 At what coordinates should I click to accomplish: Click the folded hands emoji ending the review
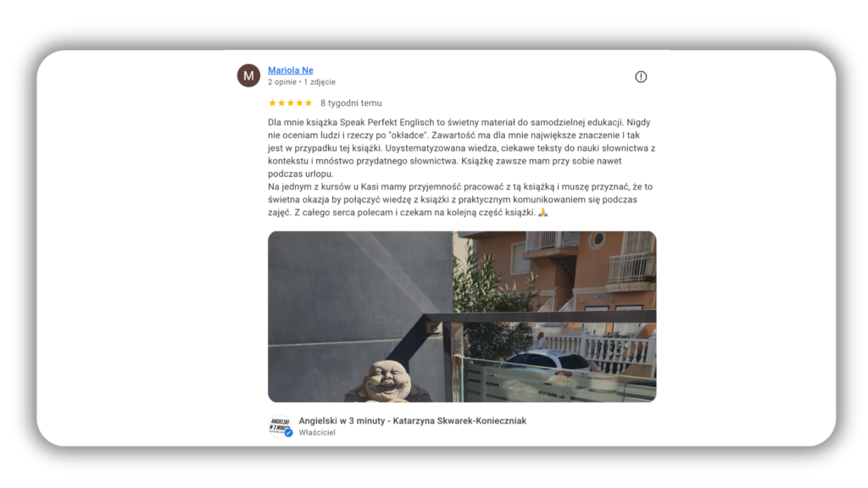pyautogui.click(x=543, y=213)
